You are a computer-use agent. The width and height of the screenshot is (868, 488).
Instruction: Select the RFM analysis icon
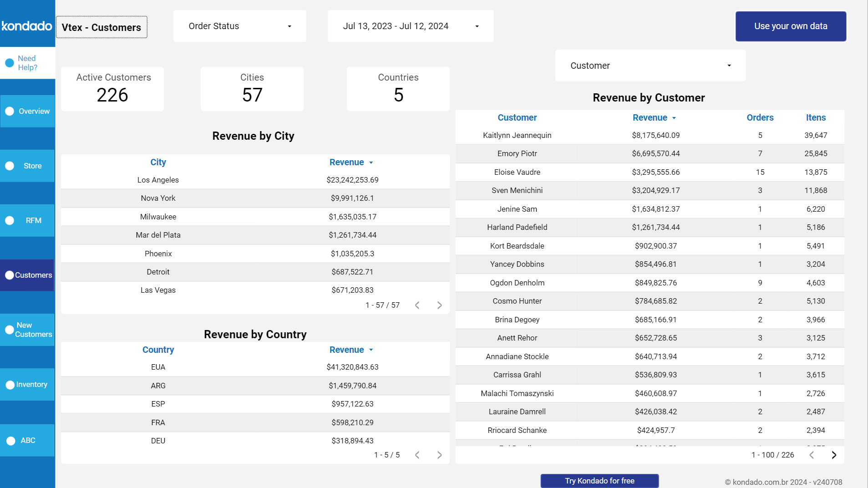coord(9,220)
